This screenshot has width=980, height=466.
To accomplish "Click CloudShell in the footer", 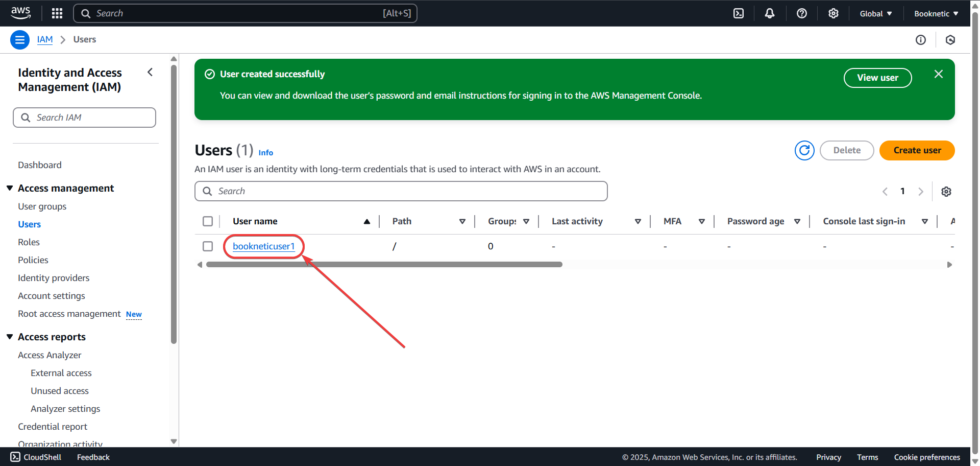I will (x=36, y=457).
